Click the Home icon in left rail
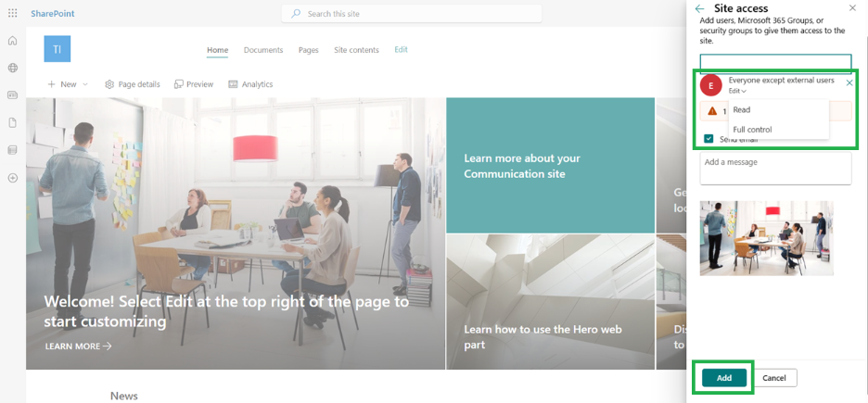The width and height of the screenshot is (868, 403). click(x=12, y=41)
